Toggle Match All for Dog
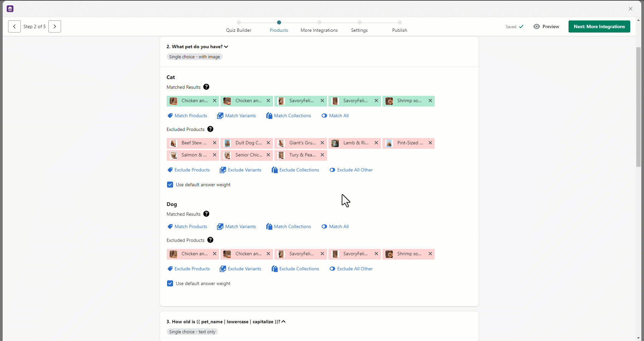 click(x=335, y=227)
